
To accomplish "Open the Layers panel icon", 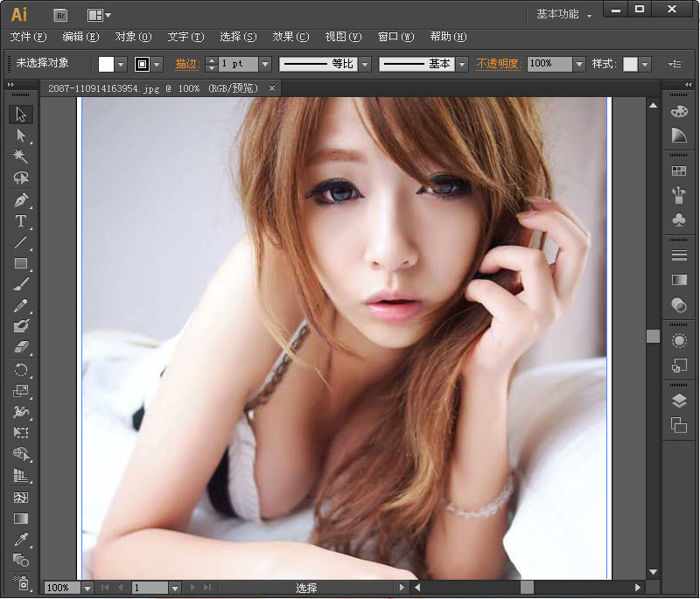I will (679, 400).
